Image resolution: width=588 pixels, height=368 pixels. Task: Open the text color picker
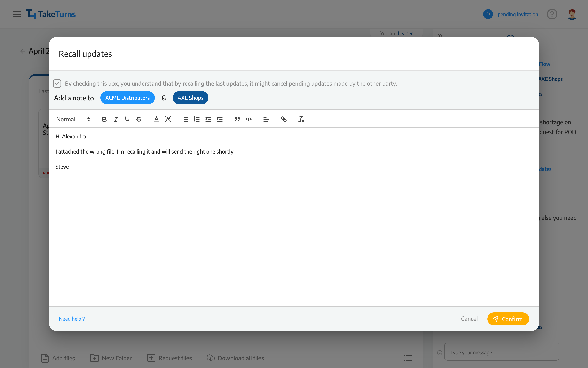[x=156, y=119]
